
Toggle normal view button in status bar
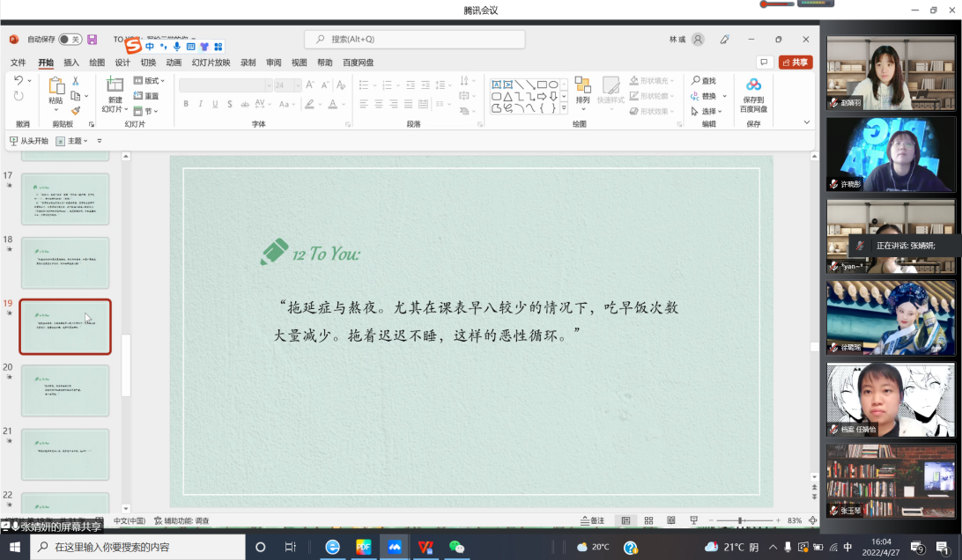(625, 521)
